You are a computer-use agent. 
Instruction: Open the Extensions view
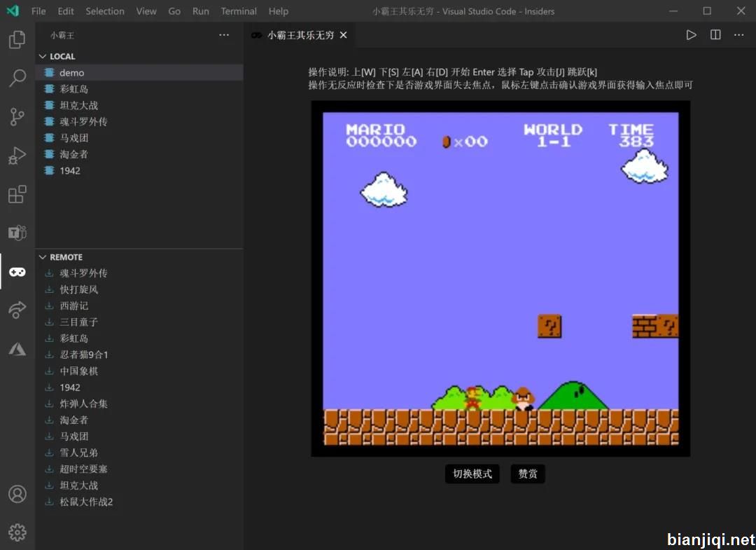click(17, 195)
